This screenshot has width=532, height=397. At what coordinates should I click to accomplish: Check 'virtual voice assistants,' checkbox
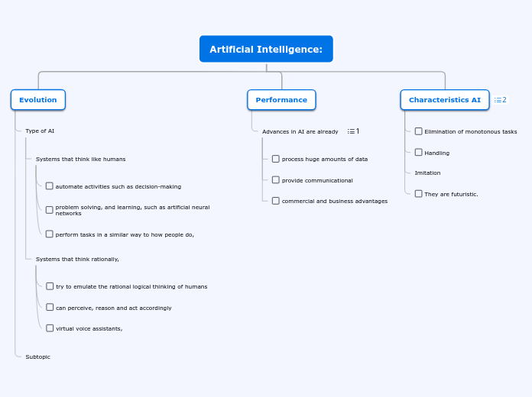[50, 328]
